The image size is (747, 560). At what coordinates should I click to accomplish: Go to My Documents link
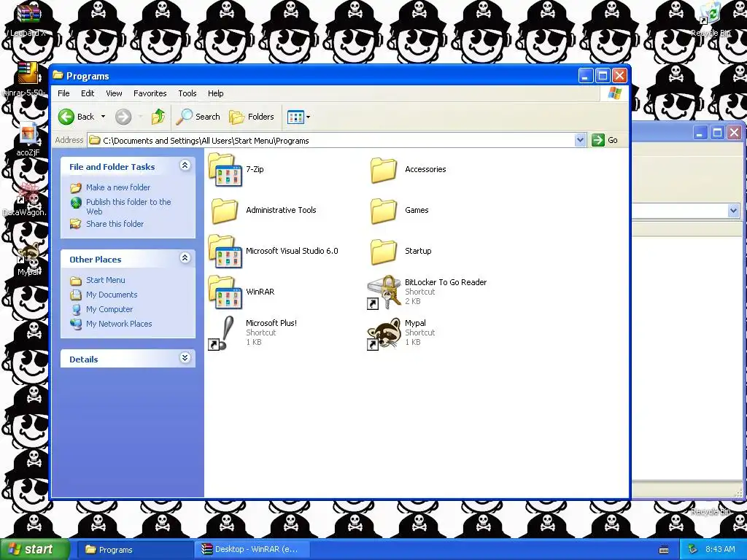[x=112, y=295]
